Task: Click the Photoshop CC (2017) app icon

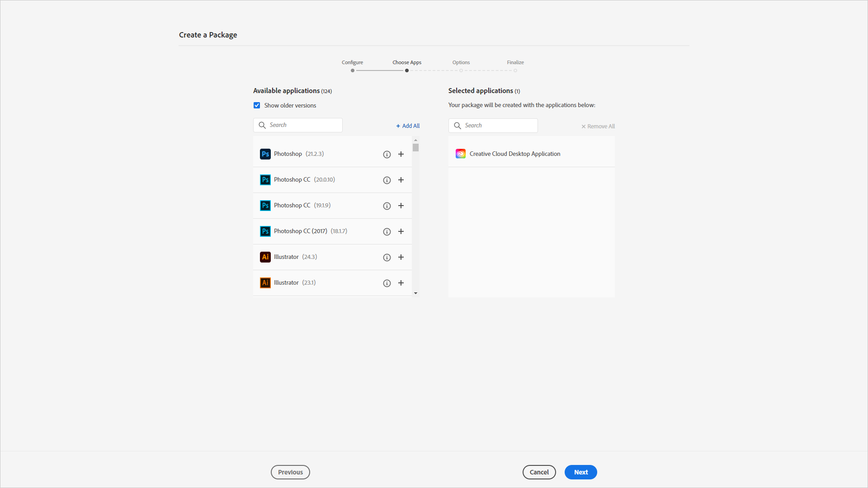Action: tap(265, 231)
